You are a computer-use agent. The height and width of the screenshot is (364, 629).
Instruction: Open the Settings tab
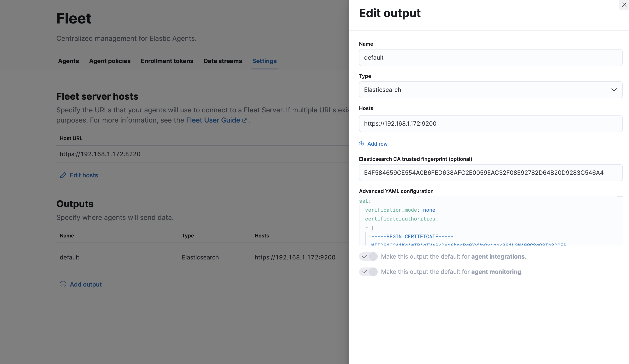click(x=264, y=61)
